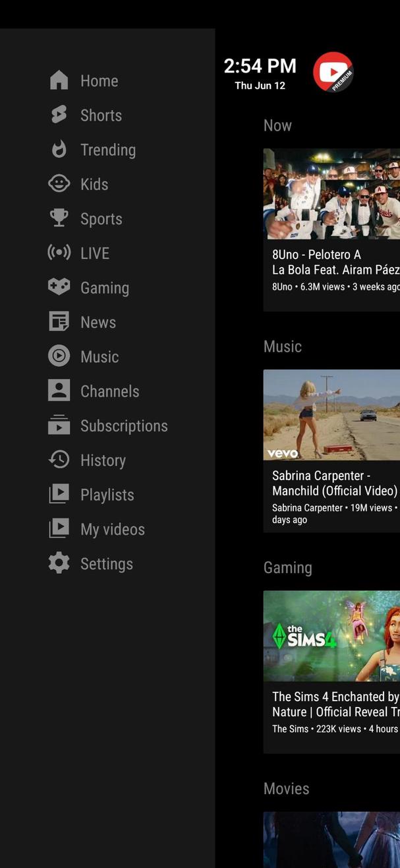Click the Channels person icon
The height and width of the screenshot is (868, 400).
[x=59, y=390]
